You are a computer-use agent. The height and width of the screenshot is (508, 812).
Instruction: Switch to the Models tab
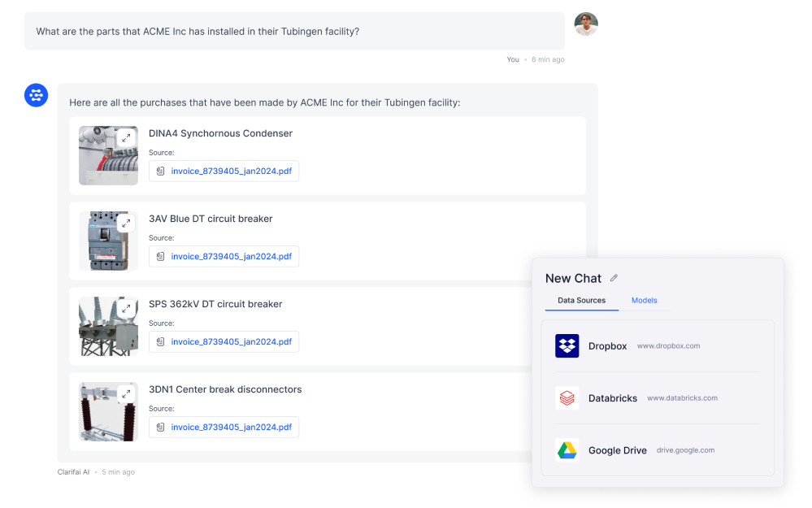tap(644, 301)
